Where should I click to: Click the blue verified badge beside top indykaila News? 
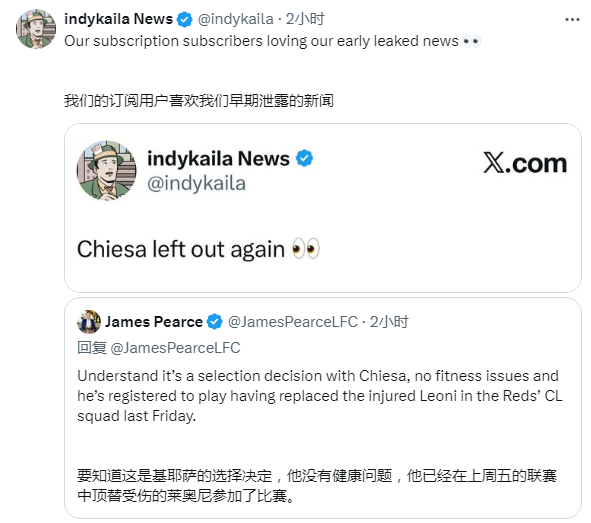[185, 19]
